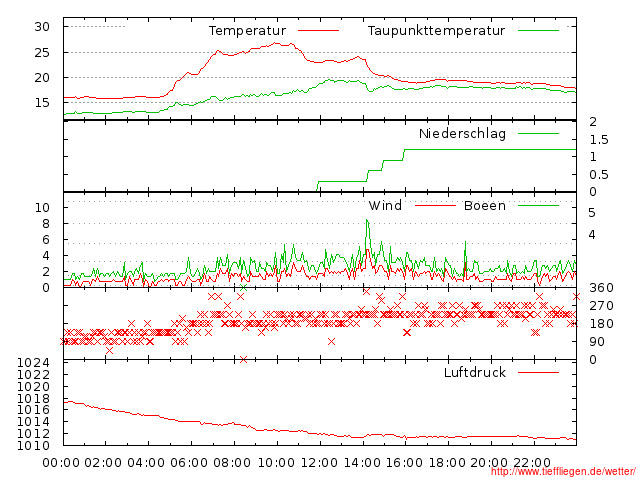Click the green Boeen legend line sample

[538, 205]
